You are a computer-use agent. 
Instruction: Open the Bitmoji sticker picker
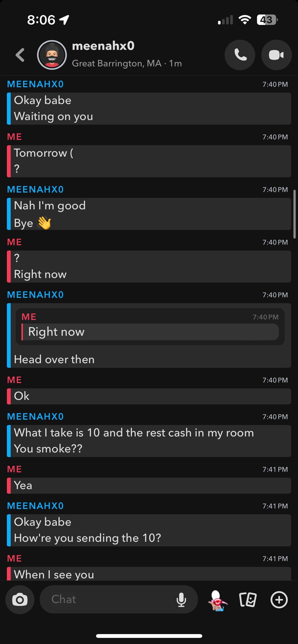pyautogui.click(x=218, y=600)
